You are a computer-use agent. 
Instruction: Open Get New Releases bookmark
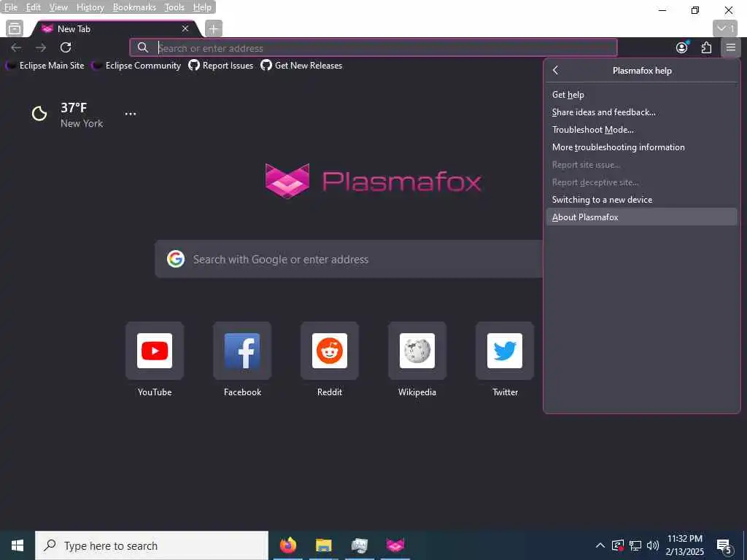point(301,65)
